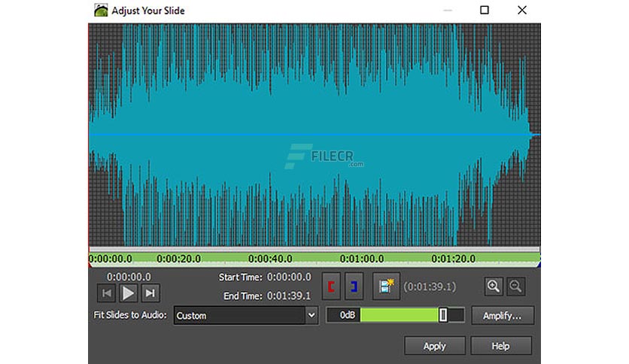Screen dimensions: 629x364
Task: Click the volume slider handle
Action: click(x=443, y=315)
